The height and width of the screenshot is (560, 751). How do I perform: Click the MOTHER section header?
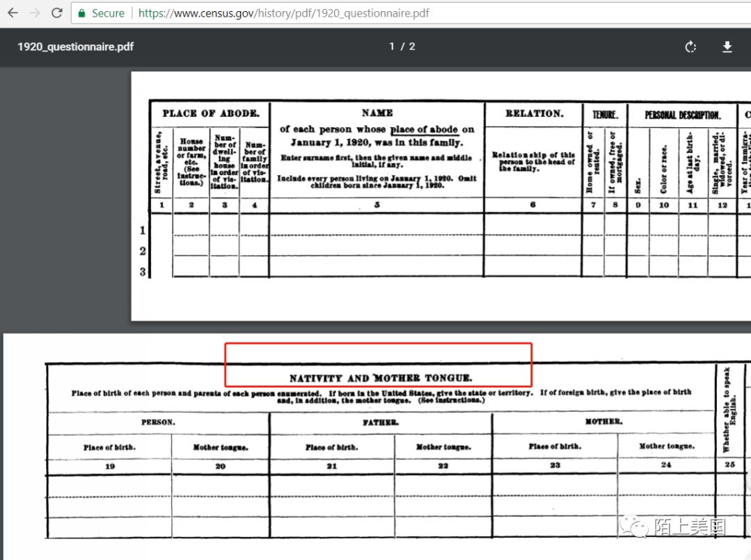(x=603, y=422)
